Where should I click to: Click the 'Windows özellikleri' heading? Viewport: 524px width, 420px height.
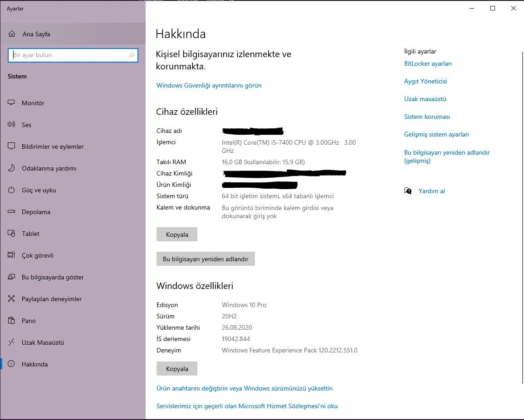coord(195,286)
